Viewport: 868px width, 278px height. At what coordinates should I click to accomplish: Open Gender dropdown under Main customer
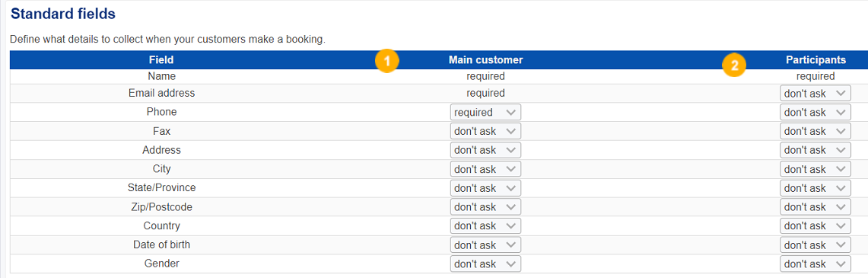pos(485,264)
